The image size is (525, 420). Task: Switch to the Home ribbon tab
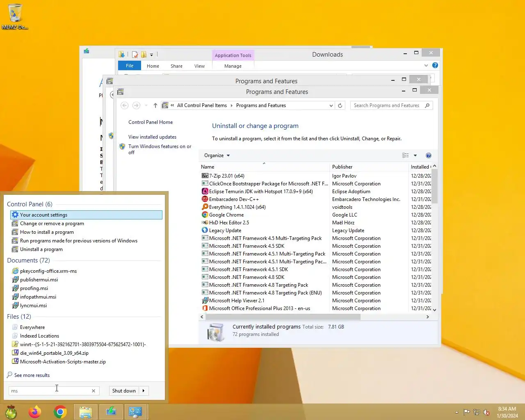[153, 66]
